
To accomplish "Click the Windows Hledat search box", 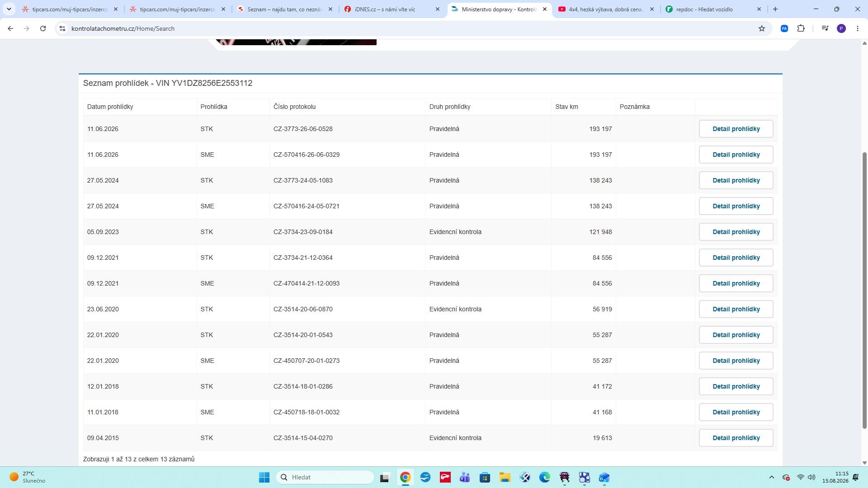I will 325,477.
